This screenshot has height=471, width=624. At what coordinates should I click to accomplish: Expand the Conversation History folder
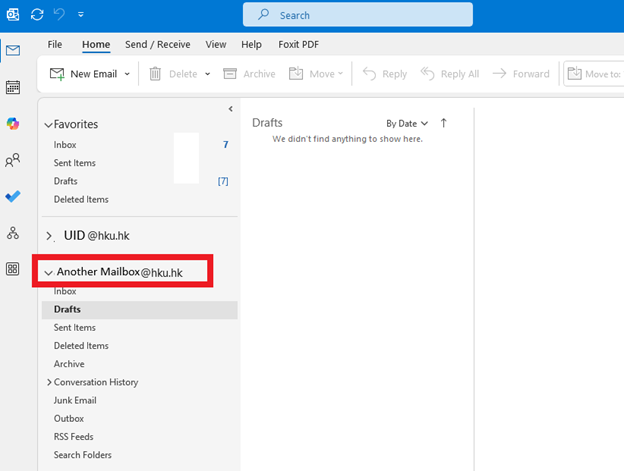49,382
